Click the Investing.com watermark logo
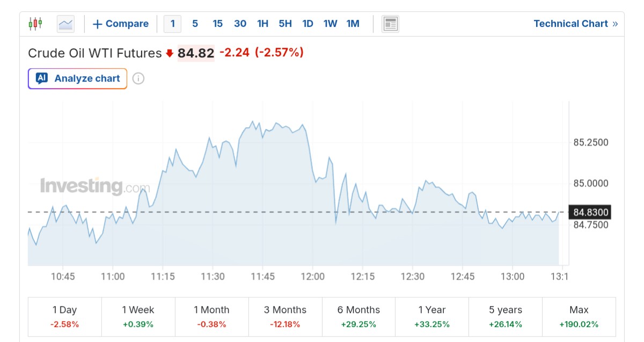Viewport: 644px width, 342px height. click(x=95, y=186)
